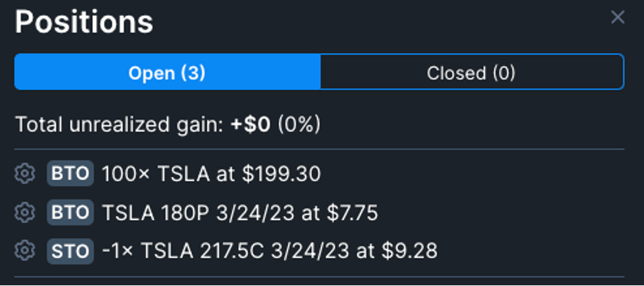Close the Positions panel with the X
Image resolution: width=644 pixels, height=286 pixels.
pos(617,18)
